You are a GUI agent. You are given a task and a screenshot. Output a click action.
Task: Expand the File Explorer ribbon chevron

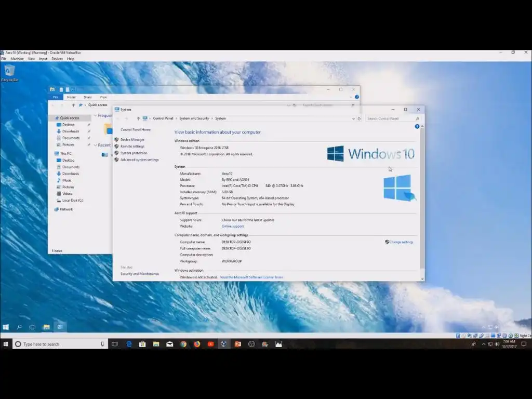pyautogui.click(x=351, y=97)
